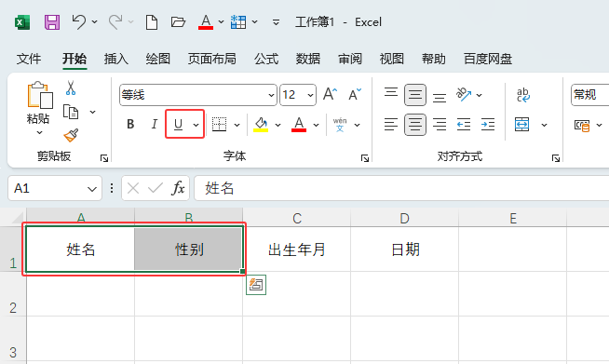Expand the fill color palette arrow

278,125
